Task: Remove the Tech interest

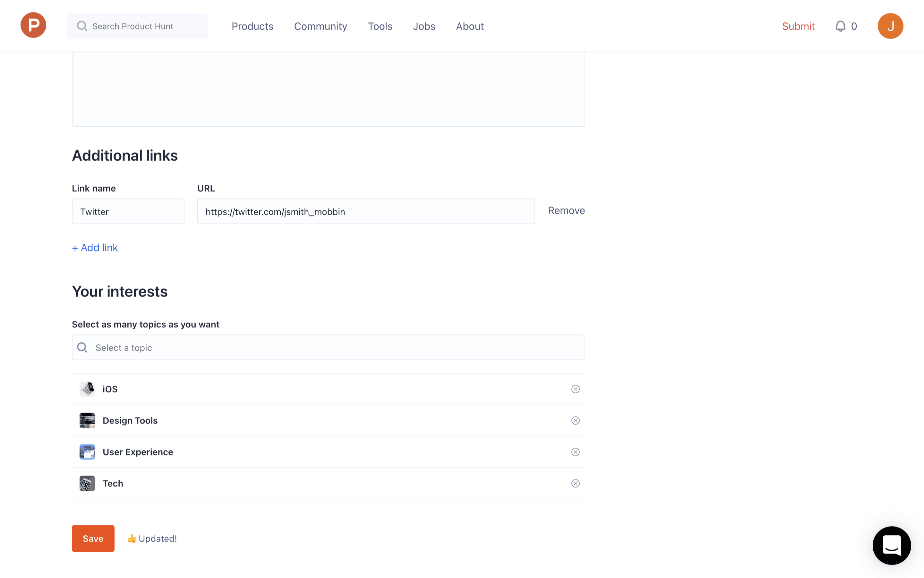Action: tap(575, 483)
